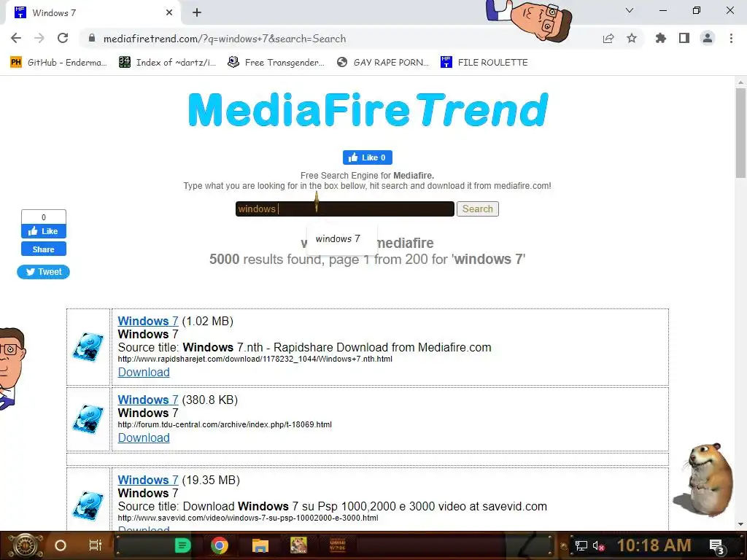Bookmark this page with the star icon
The width and height of the screenshot is (747, 560).
click(632, 38)
